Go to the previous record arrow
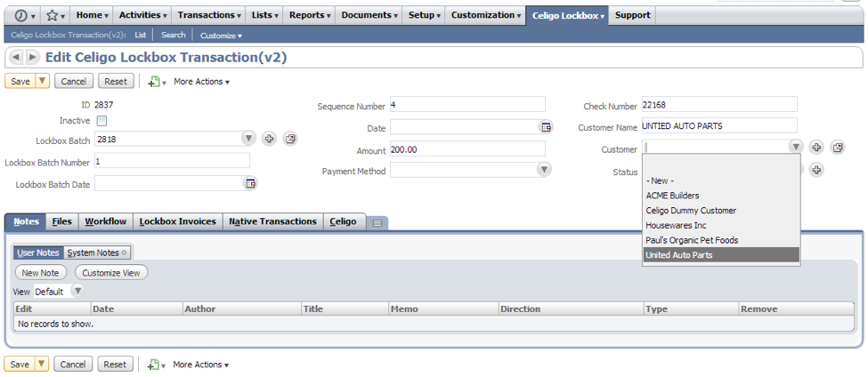Screen dimensions: 868x377 click(15, 57)
